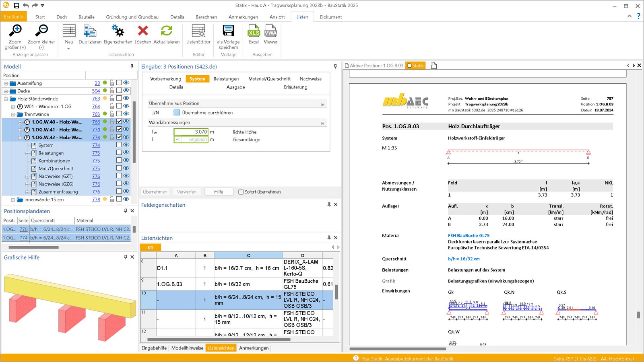
Task: Click the orange status dot beside Holz-Ständerwände
Action: click(x=104, y=99)
